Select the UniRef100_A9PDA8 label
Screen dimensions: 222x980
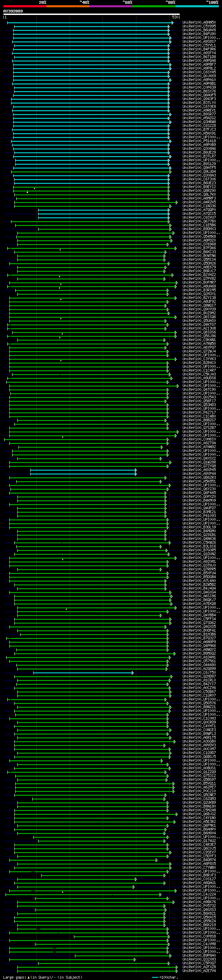point(199,60)
